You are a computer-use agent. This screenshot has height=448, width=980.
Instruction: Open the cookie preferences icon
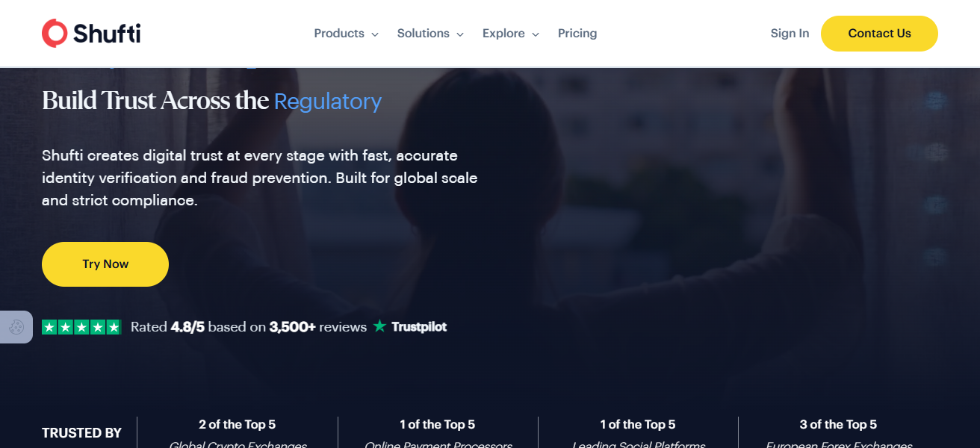point(16,327)
